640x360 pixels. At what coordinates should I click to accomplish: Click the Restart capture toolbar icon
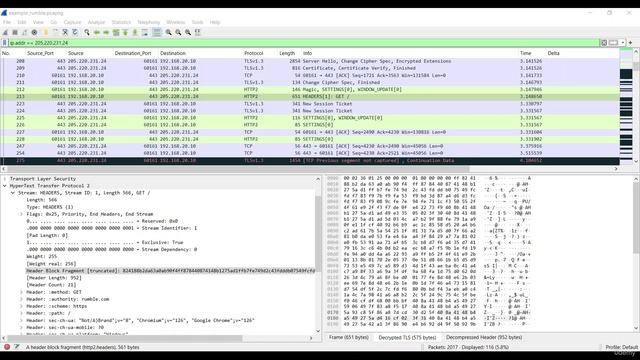click(x=24, y=32)
